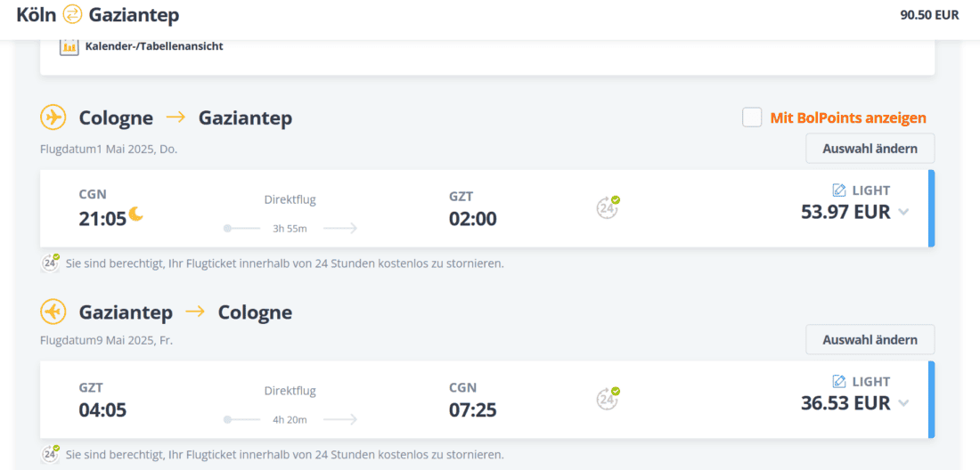The image size is (980, 470).
Task: Click the 24-hour icon in the 21:05 flight row
Action: click(608, 207)
